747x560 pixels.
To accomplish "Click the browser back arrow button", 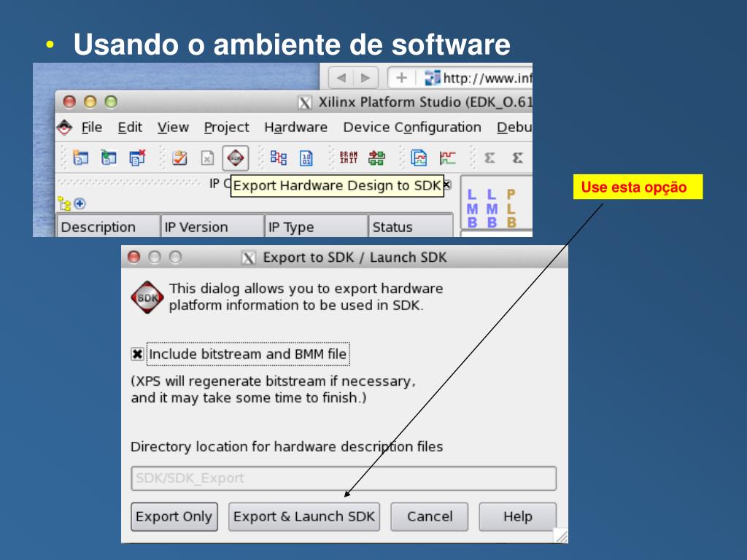I will [x=341, y=77].
